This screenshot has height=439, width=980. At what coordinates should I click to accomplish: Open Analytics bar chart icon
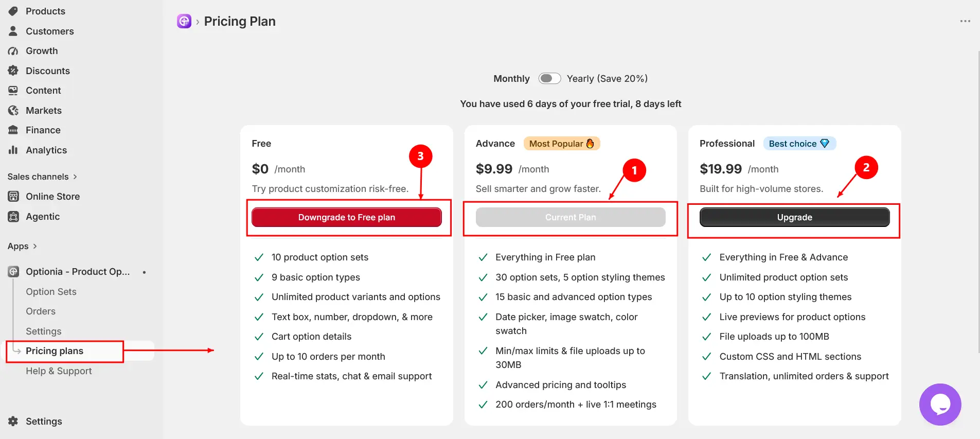13,150
